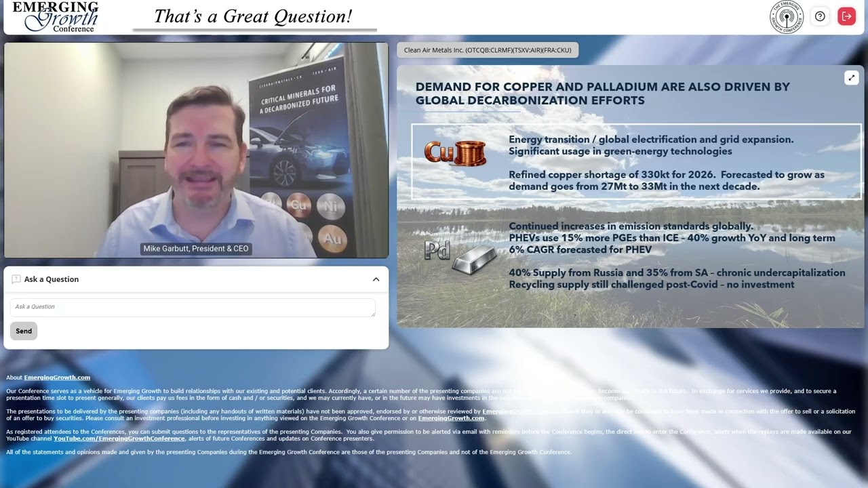Screen dimensions: 868x488
Task: Focus the Ask a Question text field
Action: point(193,307)
